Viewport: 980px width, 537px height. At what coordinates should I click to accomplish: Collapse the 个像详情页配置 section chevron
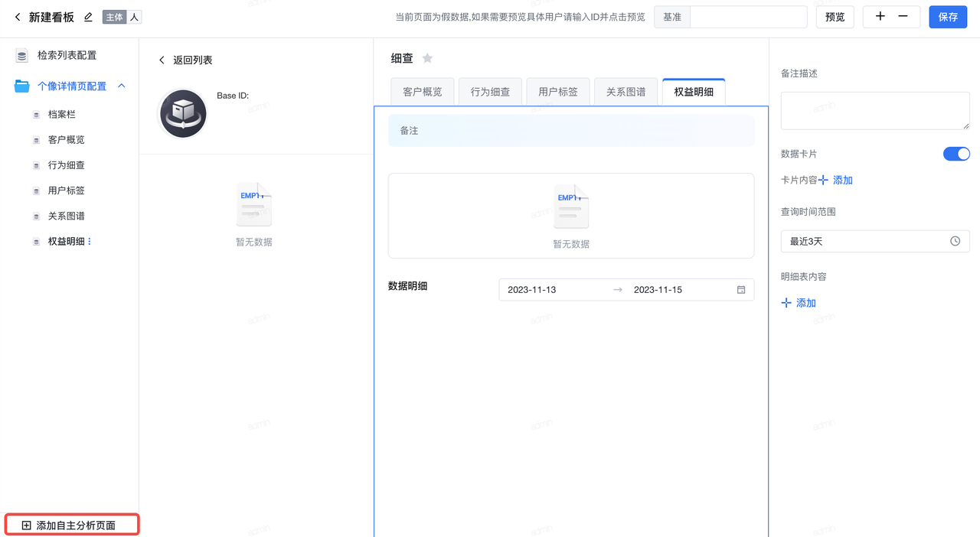(x=121, y=86)
